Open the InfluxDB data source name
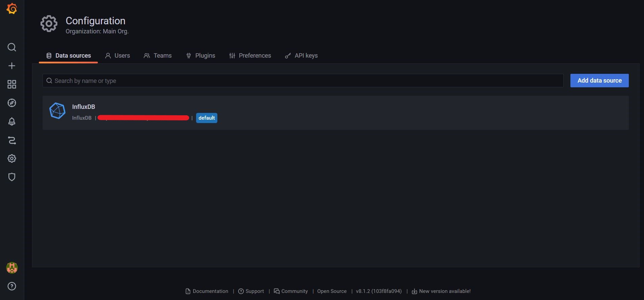This screenshot has width=644, height=300. click(83, 107)
